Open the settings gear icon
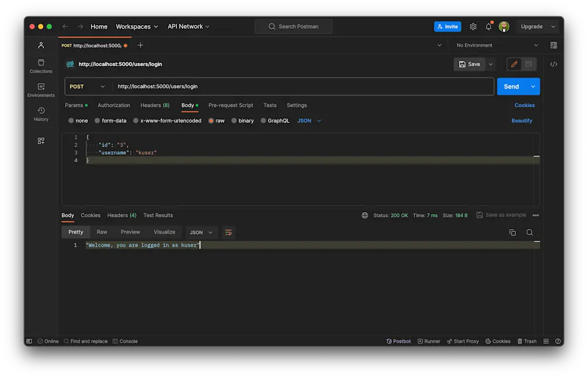 473,26
